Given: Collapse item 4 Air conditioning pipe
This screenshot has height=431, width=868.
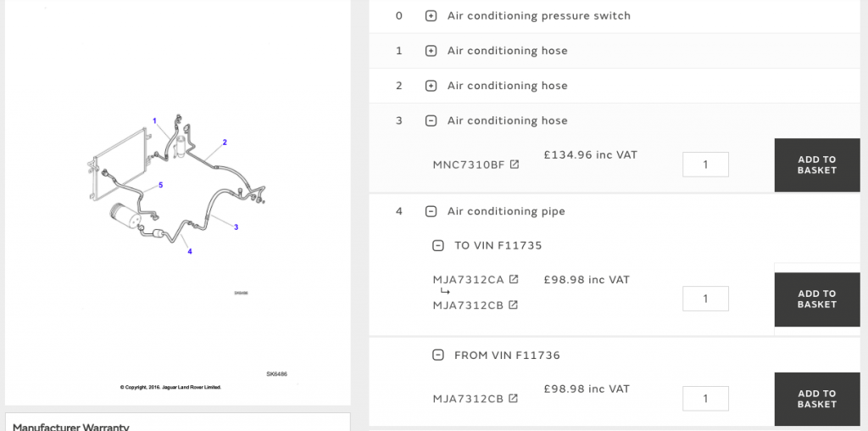Looking at the screenshot, I should pos(431,211).
